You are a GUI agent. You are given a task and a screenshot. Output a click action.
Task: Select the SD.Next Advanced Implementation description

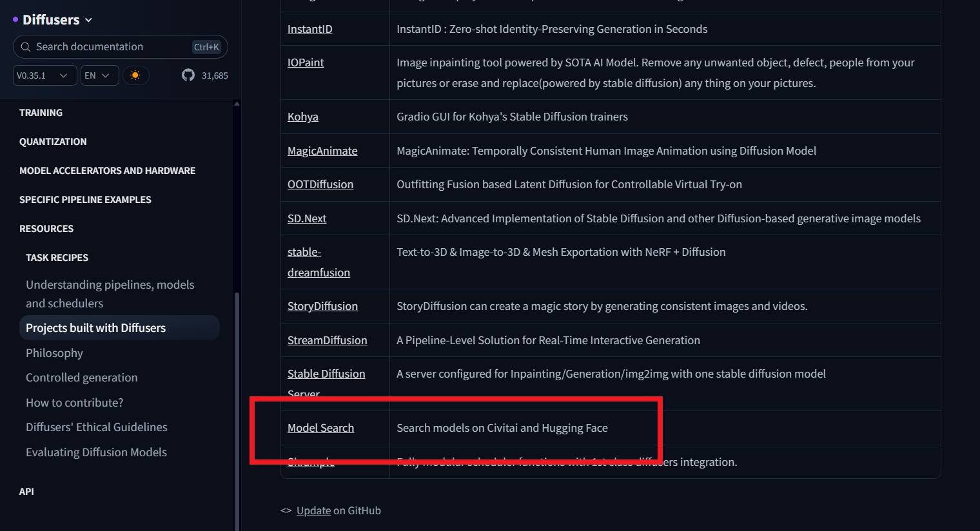click(658, 218)
